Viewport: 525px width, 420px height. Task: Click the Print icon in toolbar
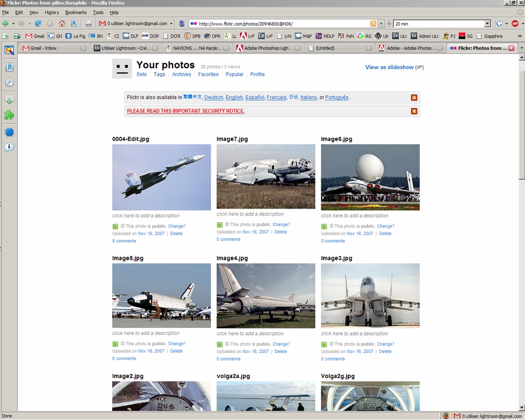click(x=88, y=24)
